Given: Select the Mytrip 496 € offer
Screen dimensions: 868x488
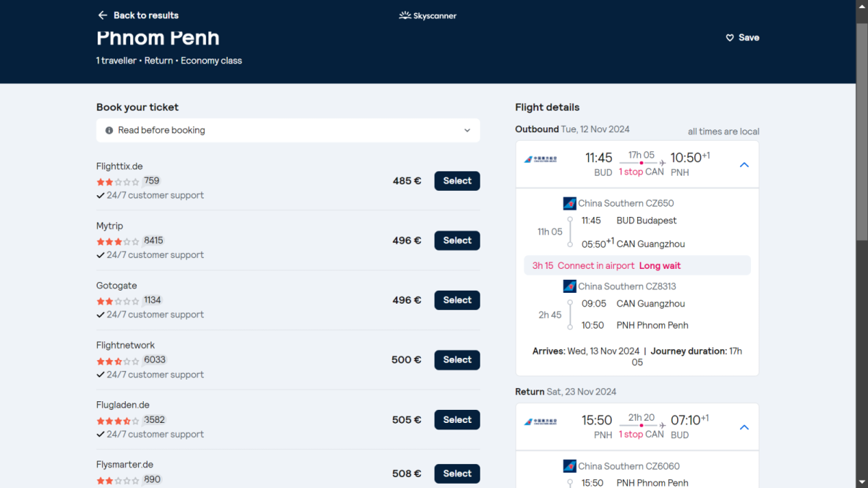Looking at the screenshot, I should point(456,241).
